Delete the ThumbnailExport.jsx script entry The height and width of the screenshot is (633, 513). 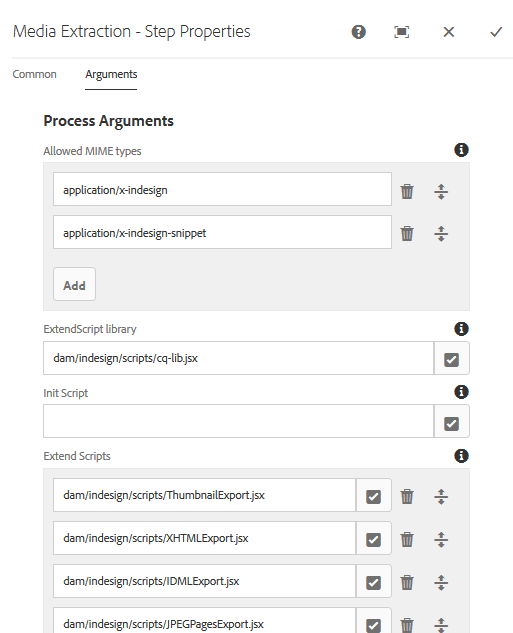click(x=407, y=497)
